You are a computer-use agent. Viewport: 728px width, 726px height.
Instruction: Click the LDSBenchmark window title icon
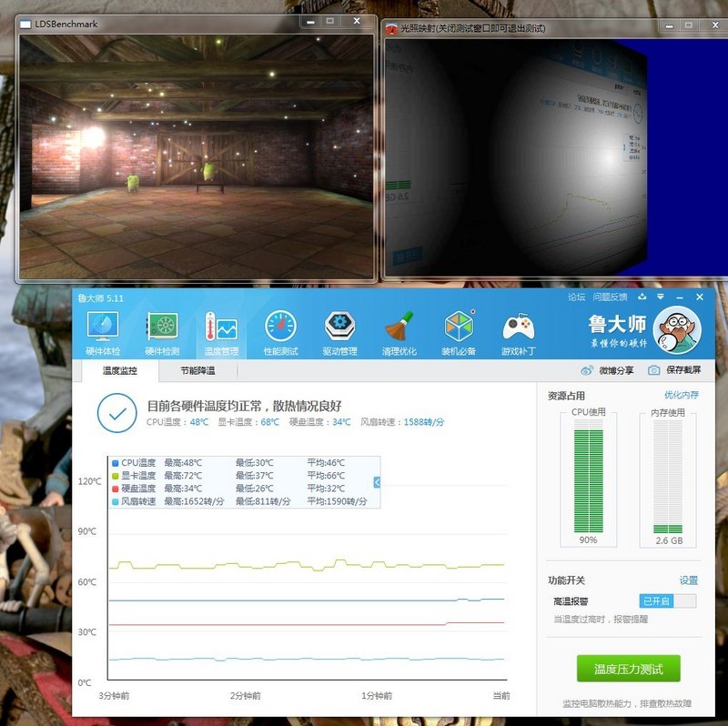click(25, 25)
